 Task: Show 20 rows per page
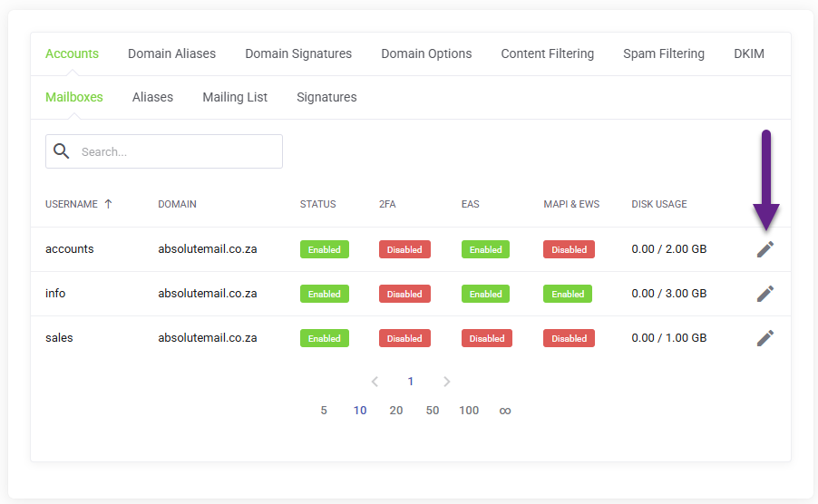(x=396, y=411)
